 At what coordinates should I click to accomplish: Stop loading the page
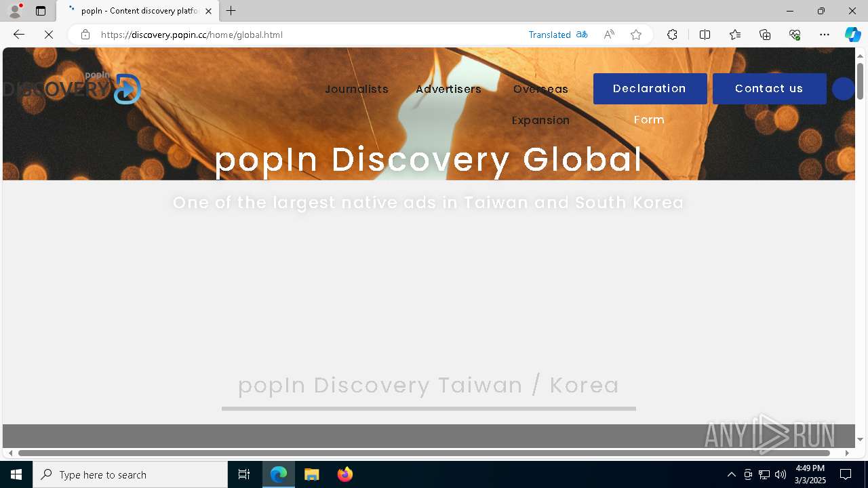click(49, 35)
